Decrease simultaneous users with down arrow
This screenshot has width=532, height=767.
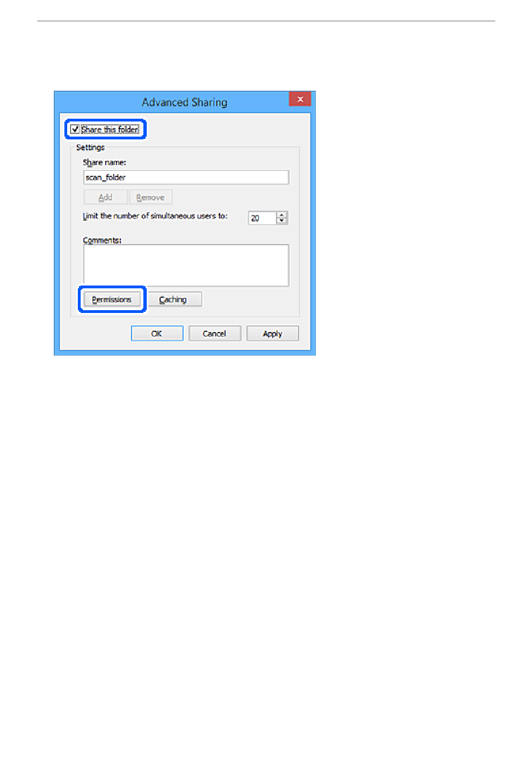tap(282, 221)
